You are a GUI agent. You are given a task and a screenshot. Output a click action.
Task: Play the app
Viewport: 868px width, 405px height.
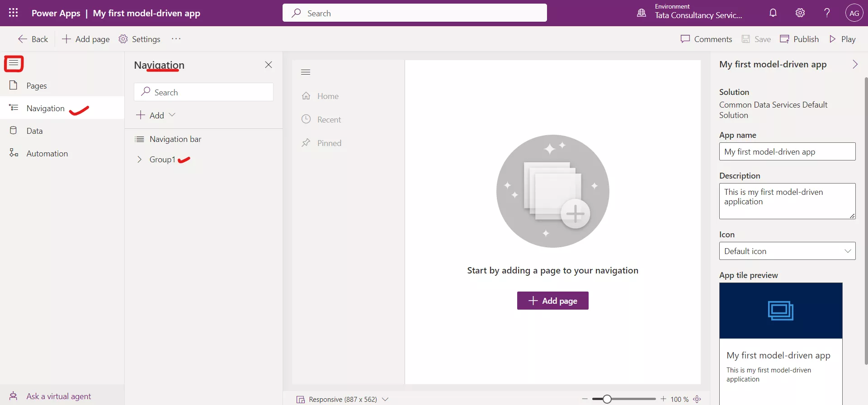(x=842, y=39)
